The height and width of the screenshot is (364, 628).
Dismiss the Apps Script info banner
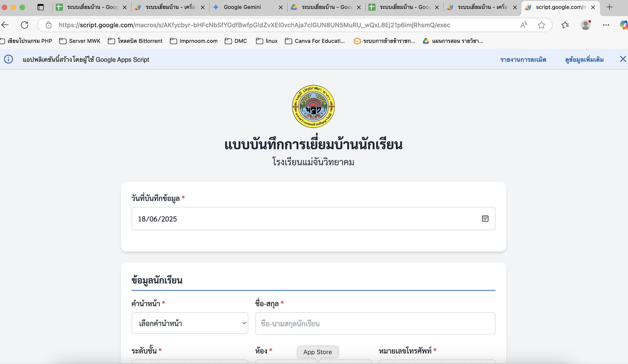pos(623,59)
